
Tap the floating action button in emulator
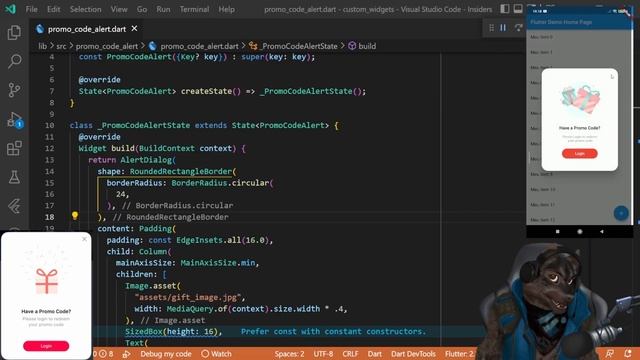pyautogui.click(x=621, y=213)
